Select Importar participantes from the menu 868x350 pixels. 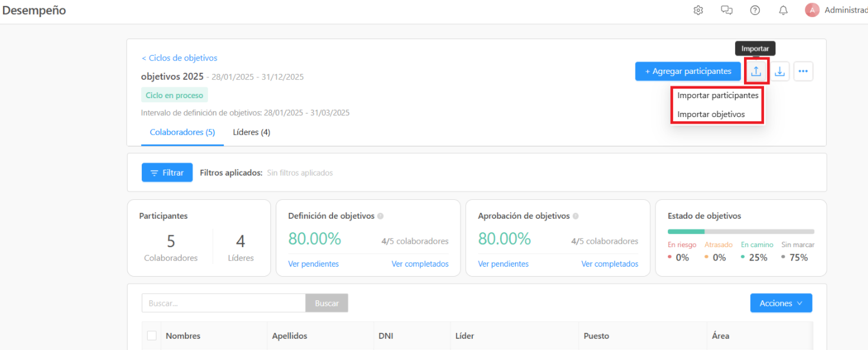click(x=717, y=95)
